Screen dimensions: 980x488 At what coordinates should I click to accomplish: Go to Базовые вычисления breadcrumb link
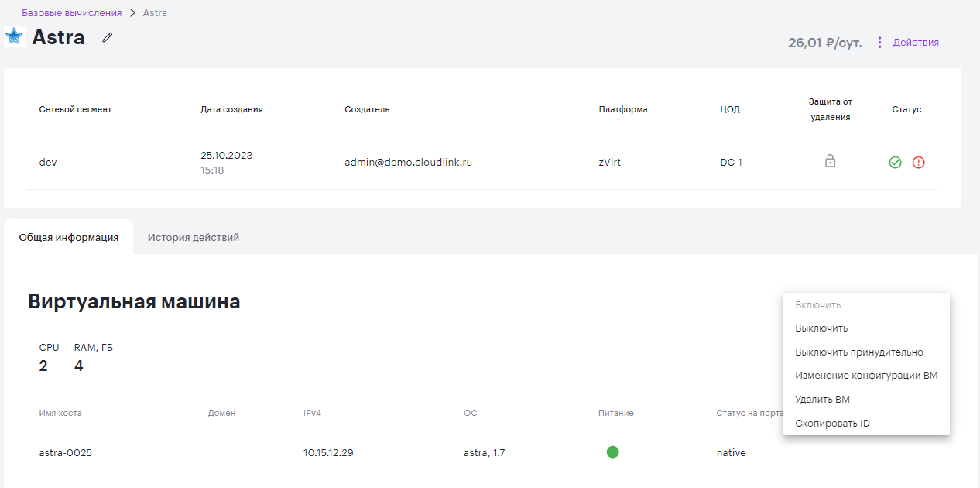point(72,13)
